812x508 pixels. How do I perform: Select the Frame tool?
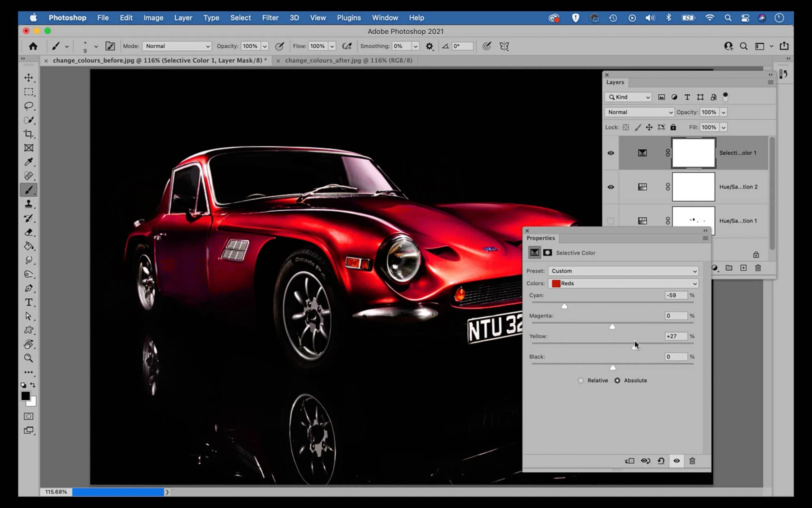(x=28, y=148)
